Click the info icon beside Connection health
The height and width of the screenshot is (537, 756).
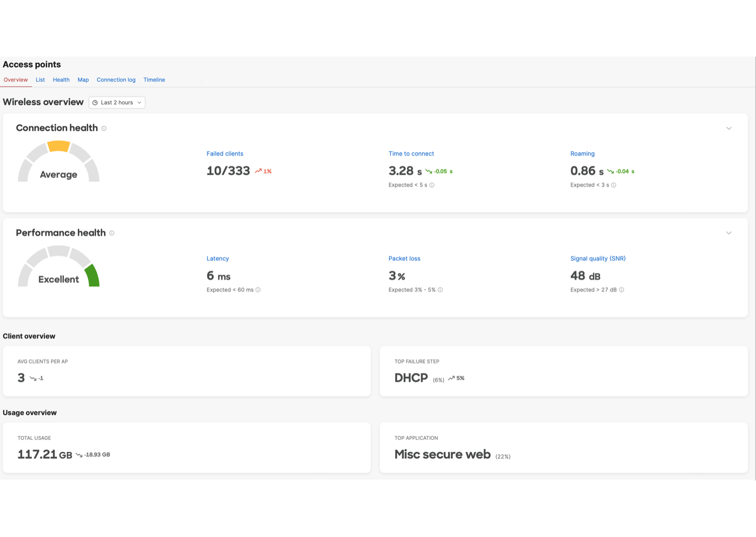[104, 128]
